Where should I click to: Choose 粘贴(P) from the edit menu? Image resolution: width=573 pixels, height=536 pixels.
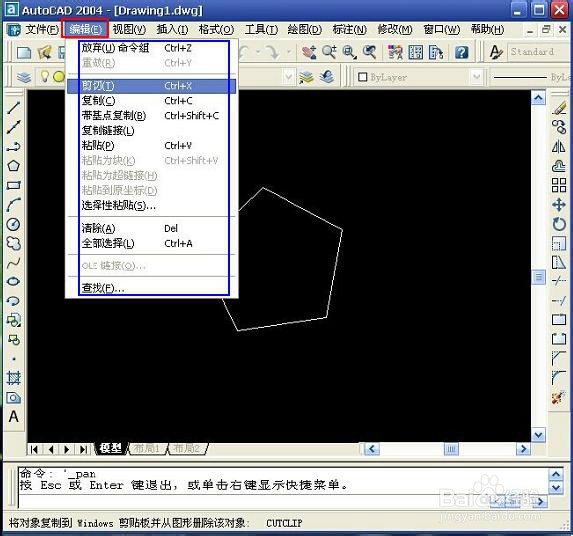[151, 145]
